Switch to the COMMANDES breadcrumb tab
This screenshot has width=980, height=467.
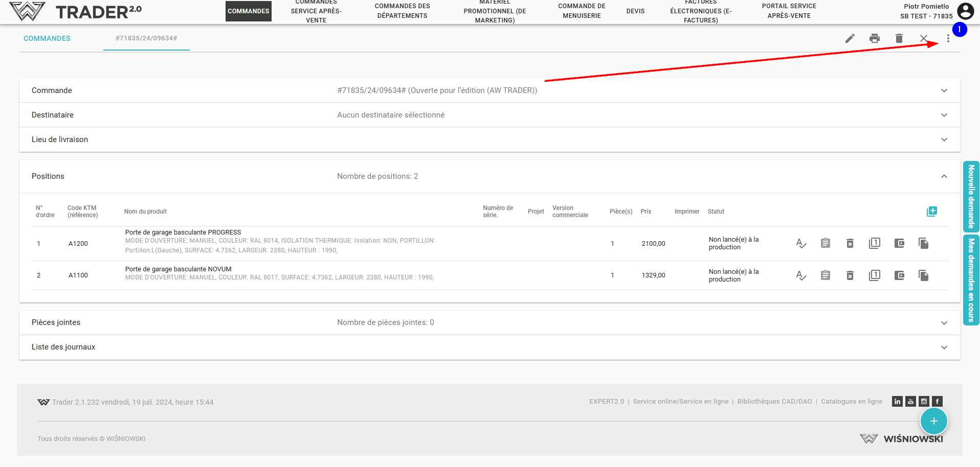(x=47, y=38)
